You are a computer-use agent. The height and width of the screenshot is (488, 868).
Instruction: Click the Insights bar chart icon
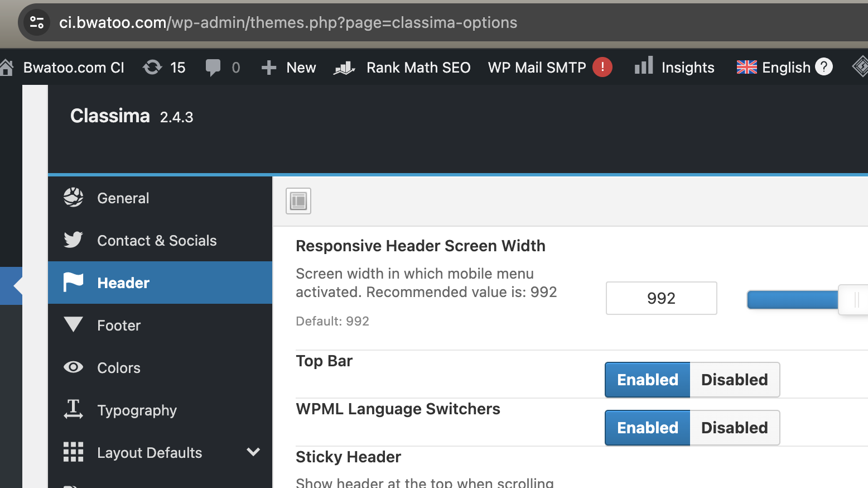pyautogui.click(x=644, y=66)
